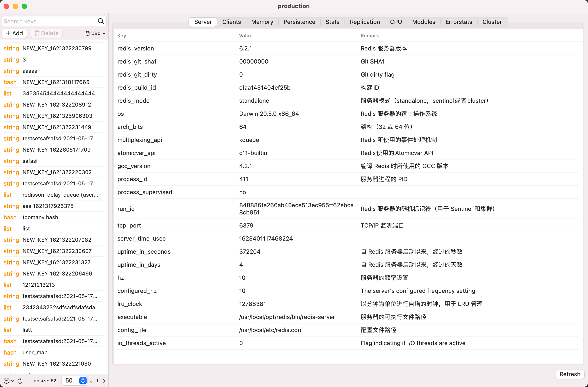
Task: Select the user_map hash key
Action: (x=34, y=353)
